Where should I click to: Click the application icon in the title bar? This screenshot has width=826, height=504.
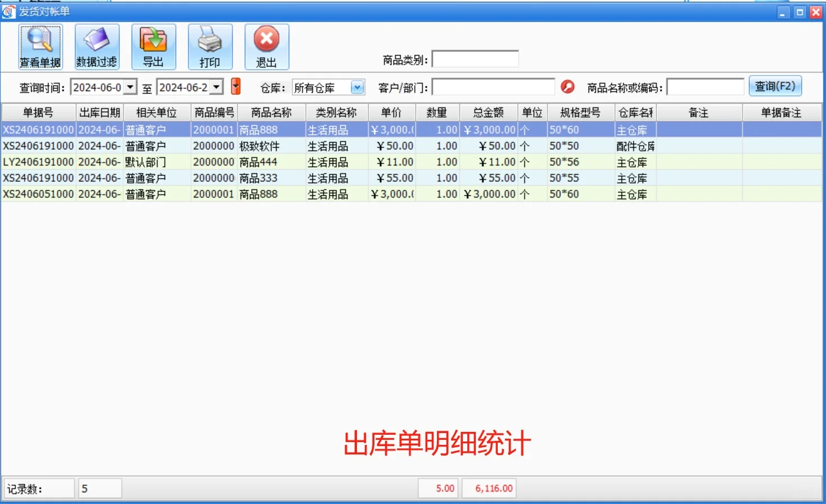click(x=8, y=11)
